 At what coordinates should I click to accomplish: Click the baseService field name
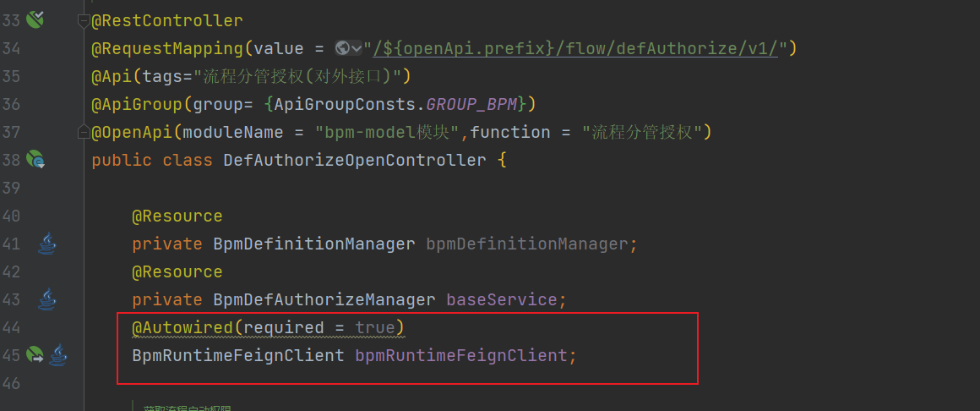tap(502, 299)
